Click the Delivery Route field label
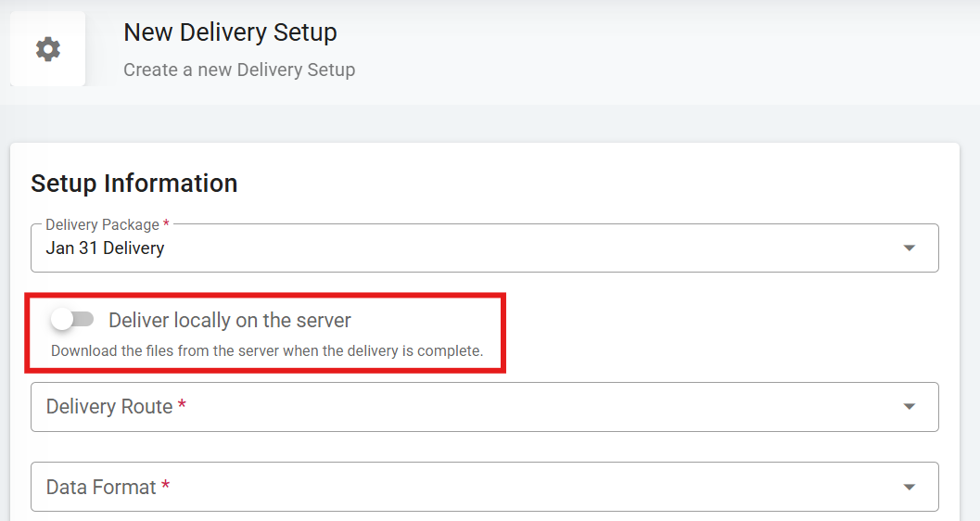Screen dimensions: 980x521 click(x=109, y=407)
